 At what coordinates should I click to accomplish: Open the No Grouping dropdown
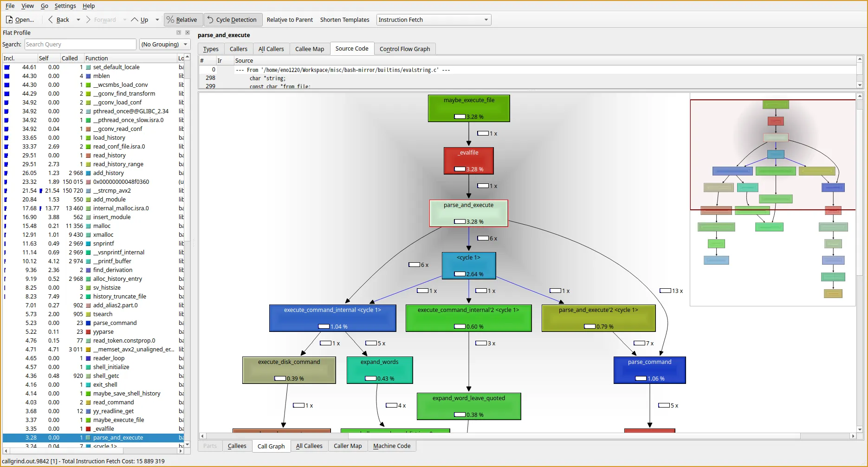[x=164, y=45]
